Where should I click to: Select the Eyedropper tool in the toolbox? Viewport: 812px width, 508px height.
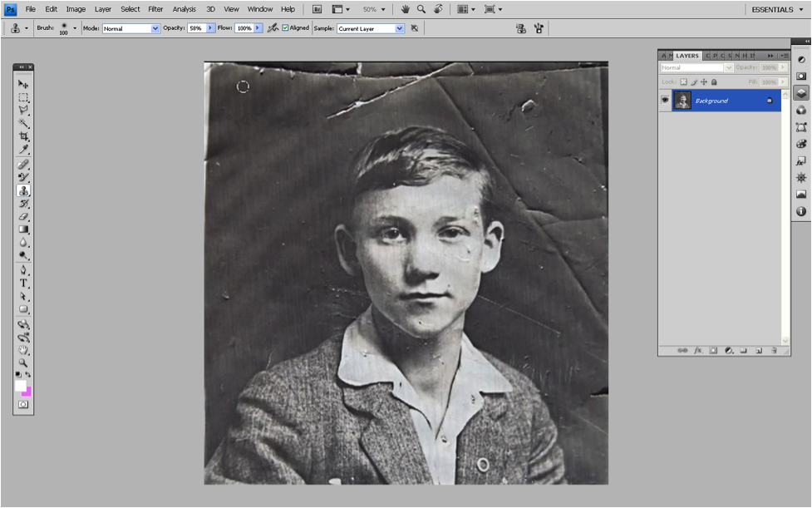[23, 150]
